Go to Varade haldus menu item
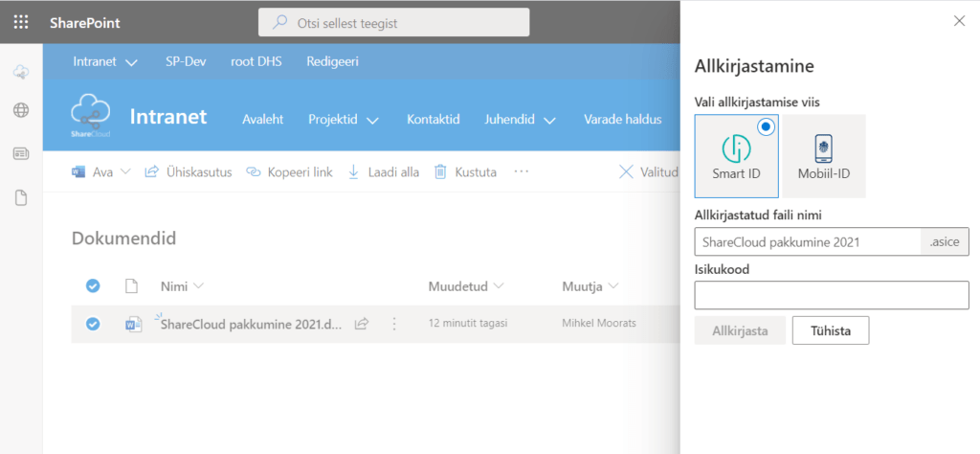 [622, 120]
